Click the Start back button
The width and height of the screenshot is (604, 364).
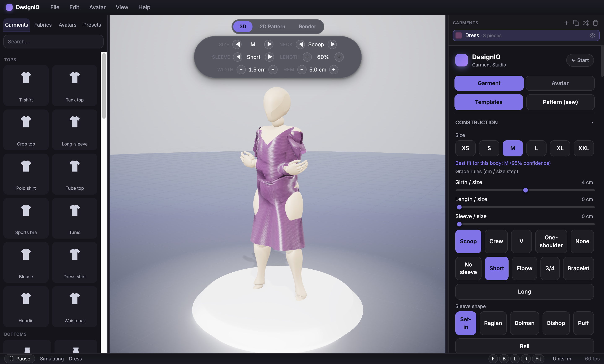pyautogui.click(x=580, y=60)
